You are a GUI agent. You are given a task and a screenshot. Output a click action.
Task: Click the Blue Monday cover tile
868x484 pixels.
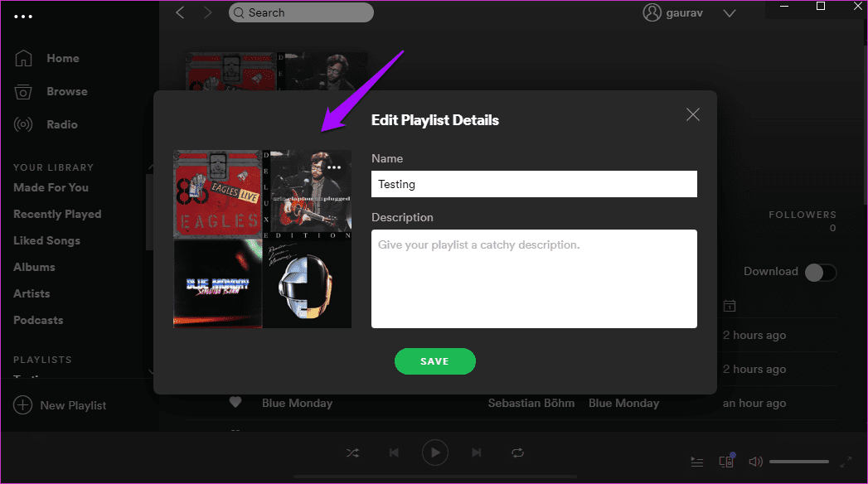click(x=218, y=283)
